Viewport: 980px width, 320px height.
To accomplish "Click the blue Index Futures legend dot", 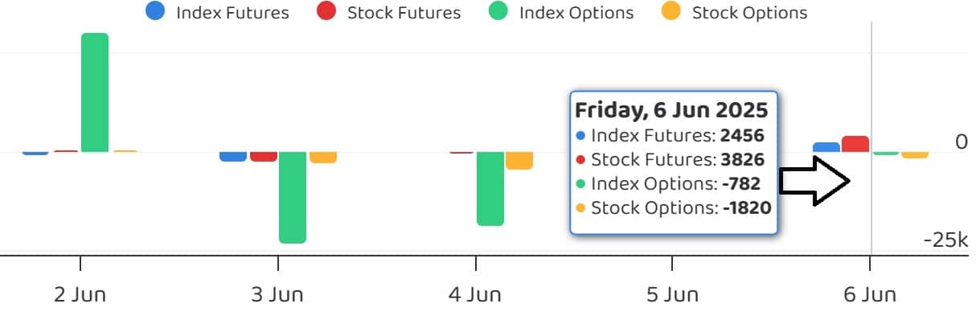I will click(x=155, y=12).
